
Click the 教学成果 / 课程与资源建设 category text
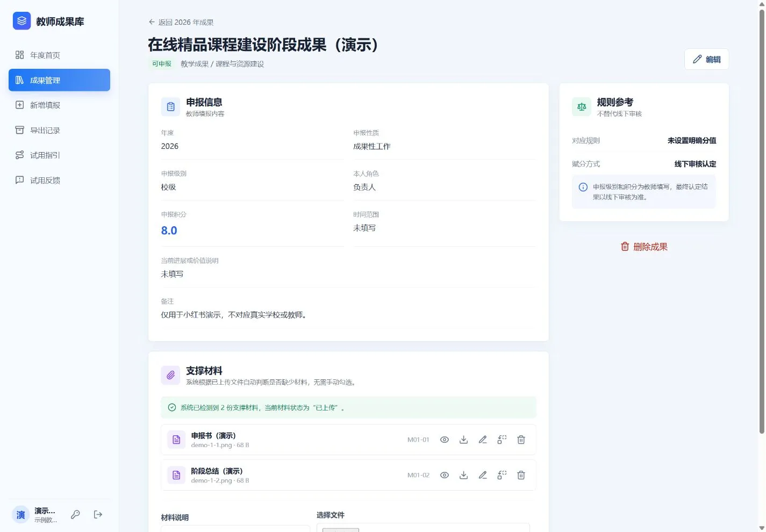pyautogui.click(x=222, y=63)
